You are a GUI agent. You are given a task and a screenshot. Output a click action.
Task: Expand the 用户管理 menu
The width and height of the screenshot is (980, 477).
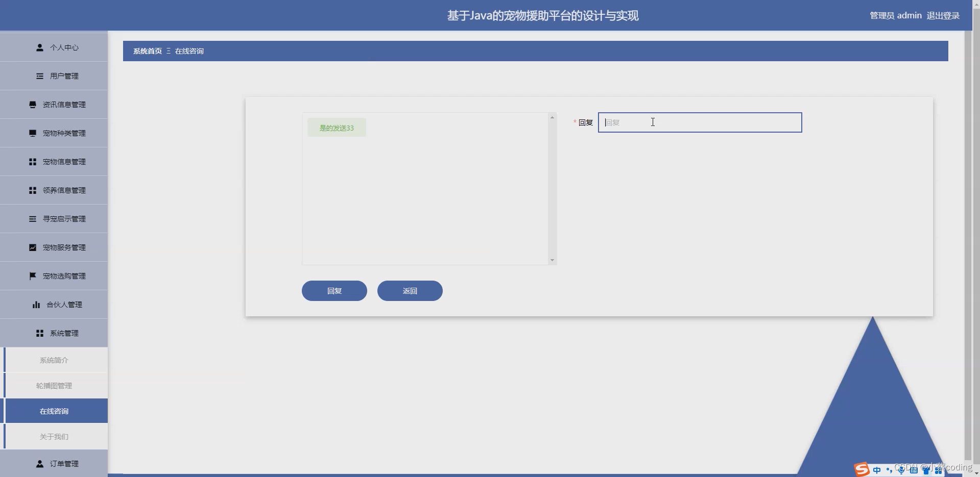[x=54, y=76]
